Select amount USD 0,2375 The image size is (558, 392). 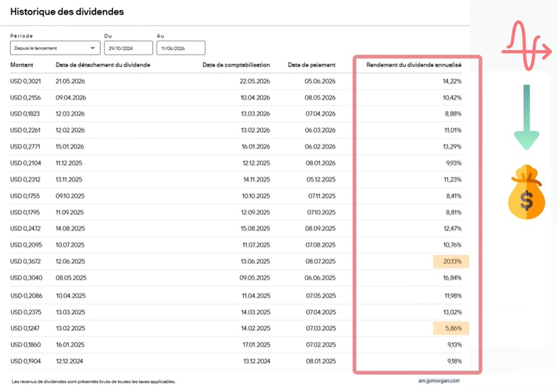point(25,312)
